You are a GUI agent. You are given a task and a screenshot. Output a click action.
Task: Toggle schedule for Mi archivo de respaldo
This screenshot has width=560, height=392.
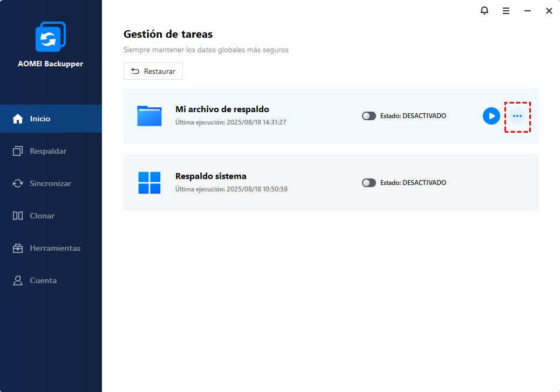pos(369,116)
